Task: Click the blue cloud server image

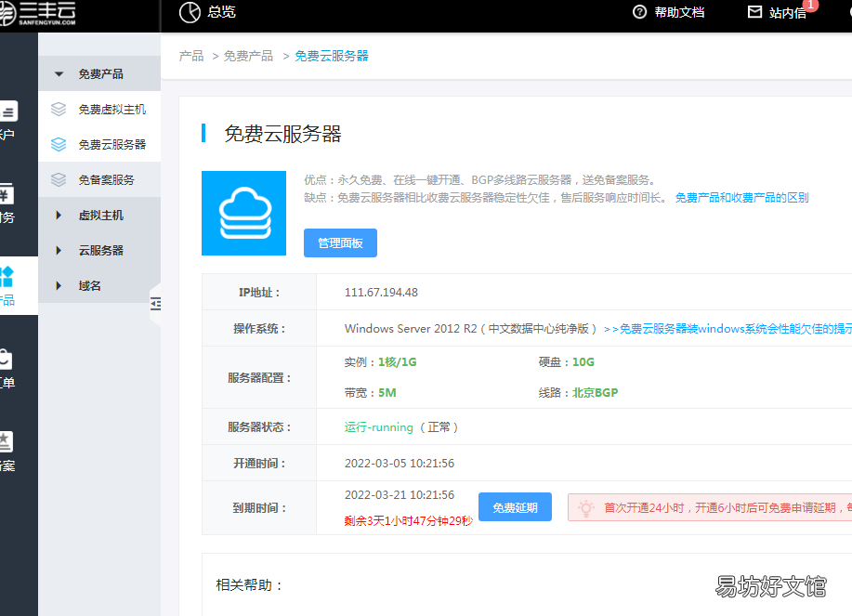Action: (243, 213)
